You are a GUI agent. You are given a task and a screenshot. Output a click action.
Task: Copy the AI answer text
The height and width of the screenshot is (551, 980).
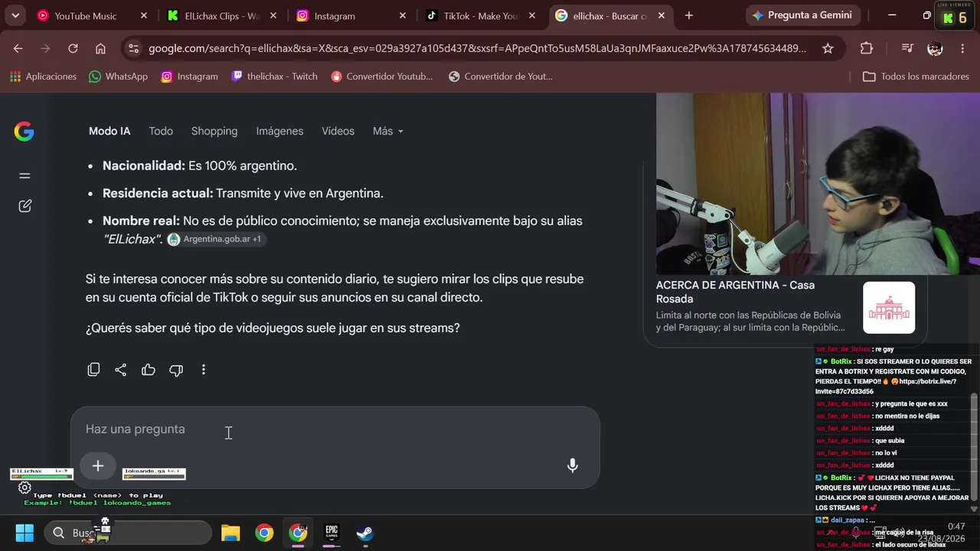(x=93, y=370)
